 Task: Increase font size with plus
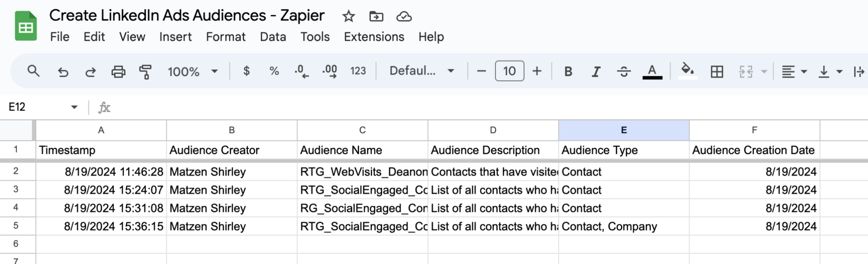[537, 71]
